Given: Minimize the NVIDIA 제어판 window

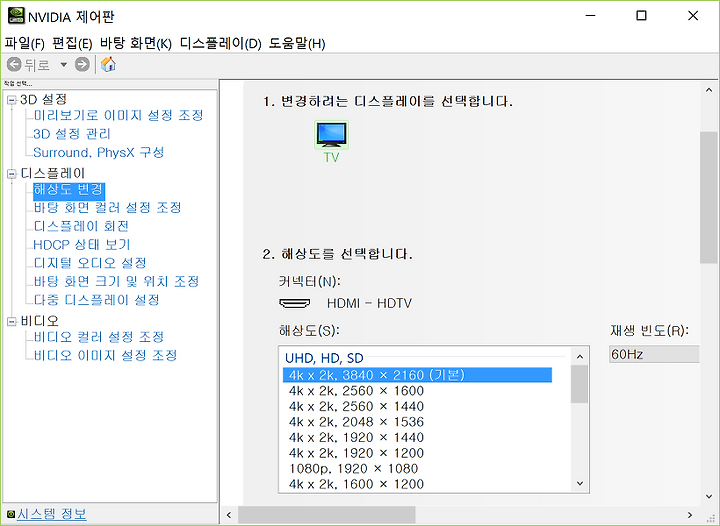Looking at the screenshot, I should [591, 16].
